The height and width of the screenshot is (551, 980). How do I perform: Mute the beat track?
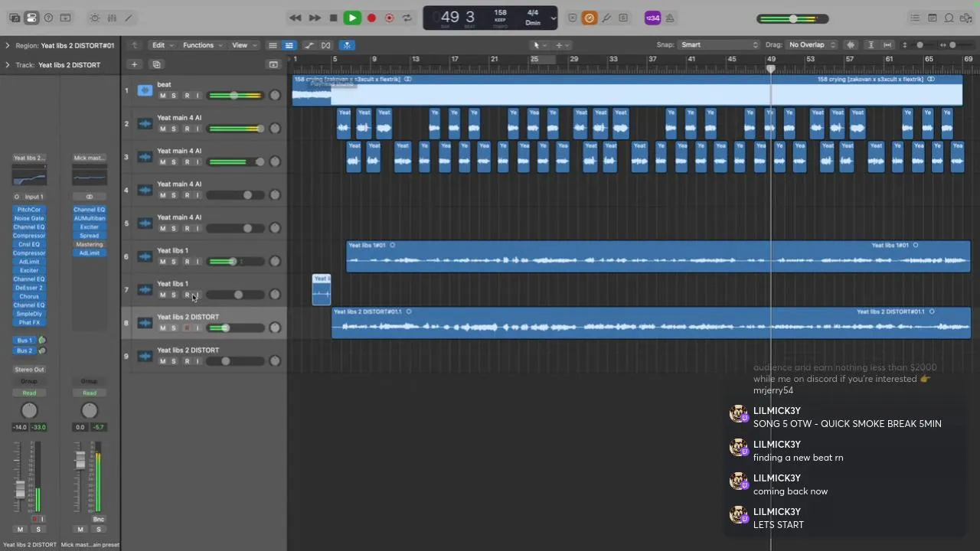coord(162,96)
